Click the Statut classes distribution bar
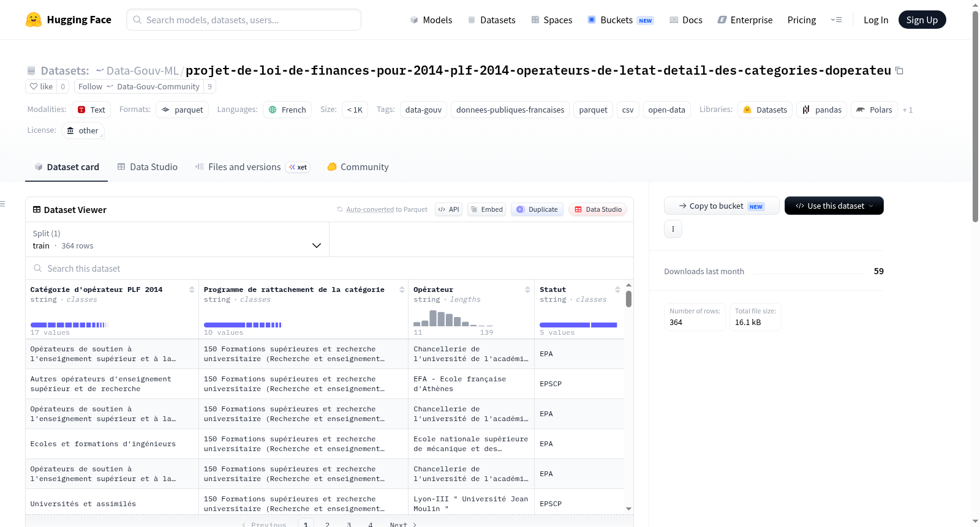This screenshot has width=980, height=527. coord(578,325)
